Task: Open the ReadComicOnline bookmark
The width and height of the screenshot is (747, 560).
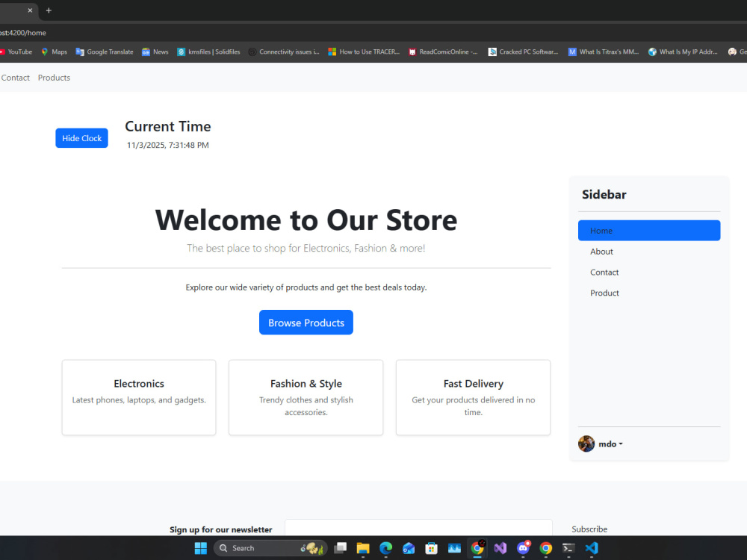Action: [x=443, y=52]
